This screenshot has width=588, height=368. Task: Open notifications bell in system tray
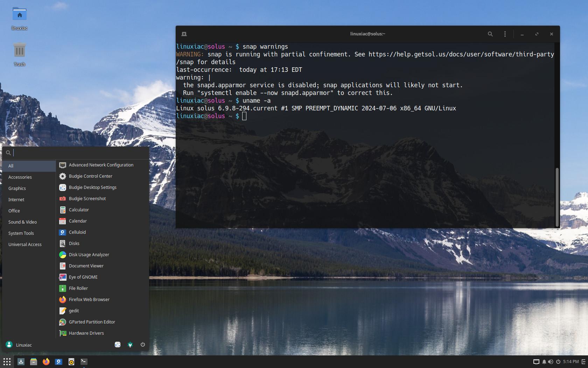(x=544, y=362)
